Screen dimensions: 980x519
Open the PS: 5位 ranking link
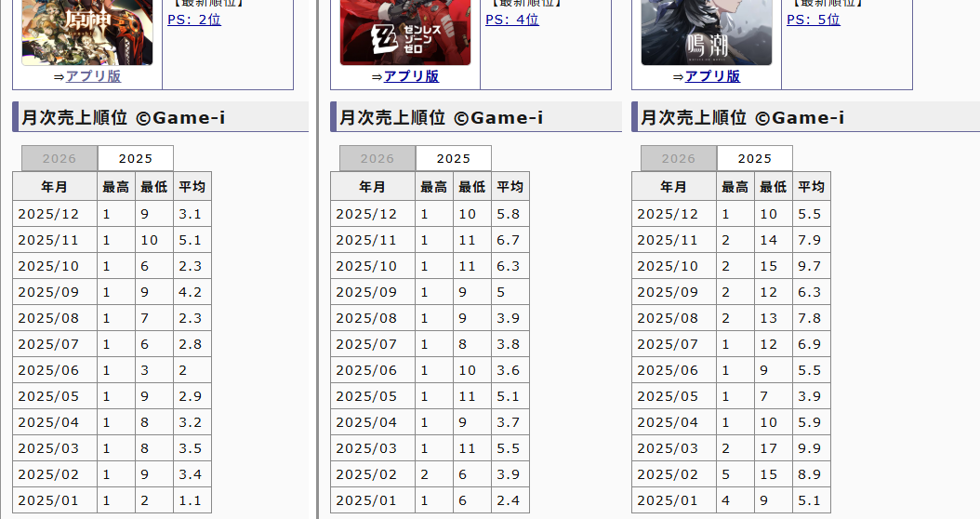coord(814,20)
